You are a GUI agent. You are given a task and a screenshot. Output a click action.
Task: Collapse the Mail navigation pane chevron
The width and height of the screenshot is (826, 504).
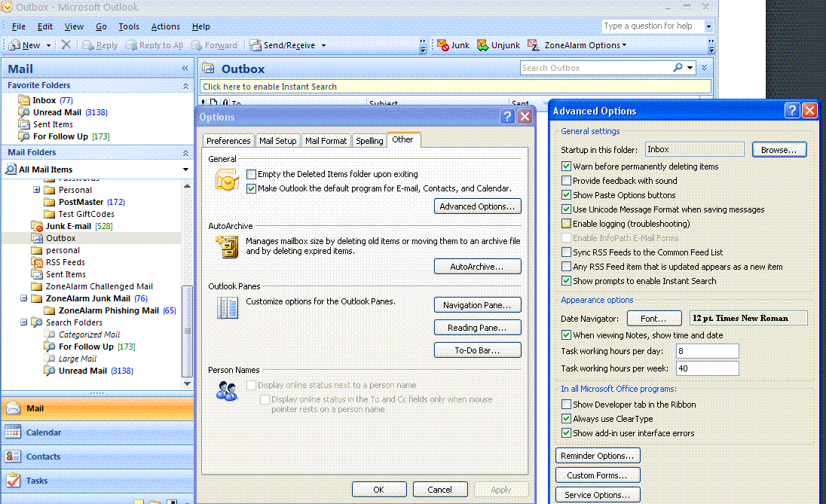coord(185,69)
